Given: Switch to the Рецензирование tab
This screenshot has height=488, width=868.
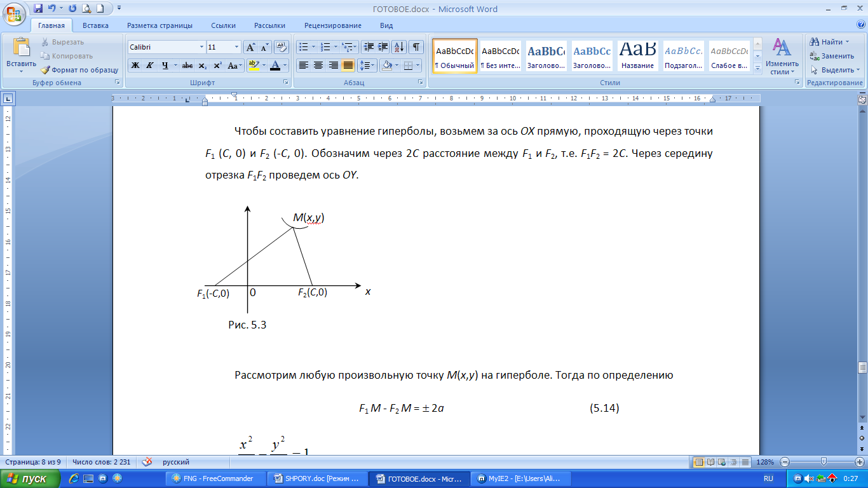Looking at the screenshot, I should (333, 25).
